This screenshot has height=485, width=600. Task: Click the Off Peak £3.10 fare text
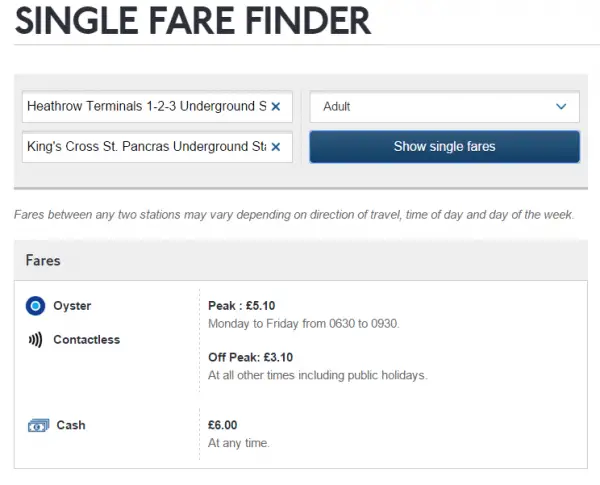(x=250, y=357)
